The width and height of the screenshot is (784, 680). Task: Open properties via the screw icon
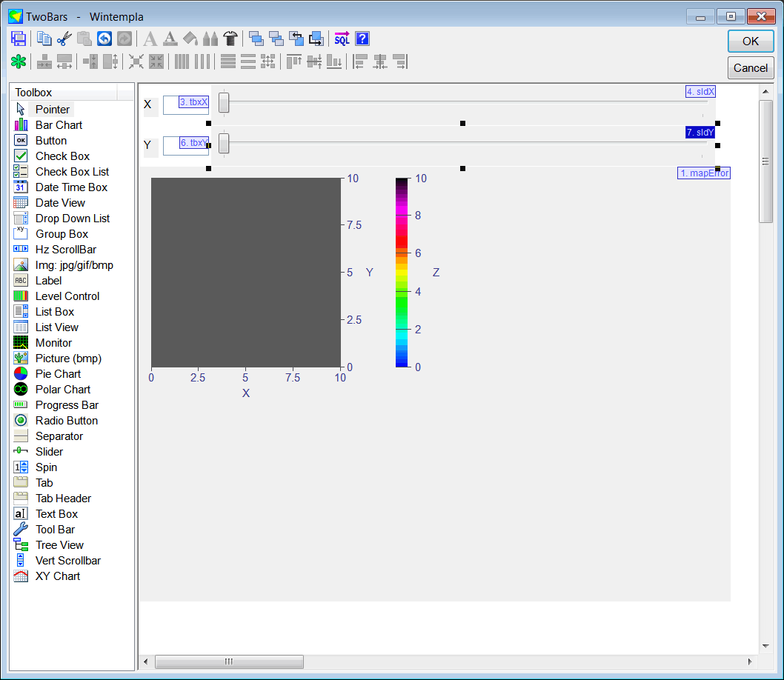pyautogui.click(x=230, y=39)
